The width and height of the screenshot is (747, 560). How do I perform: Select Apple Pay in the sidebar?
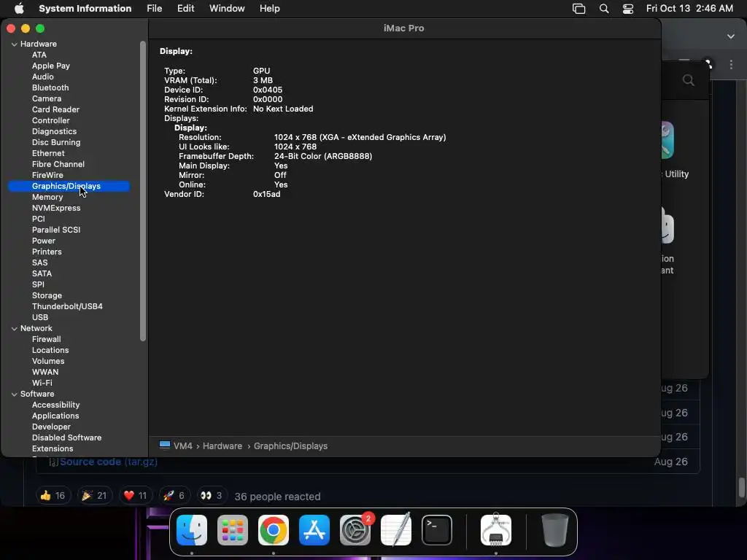(51, 66)
